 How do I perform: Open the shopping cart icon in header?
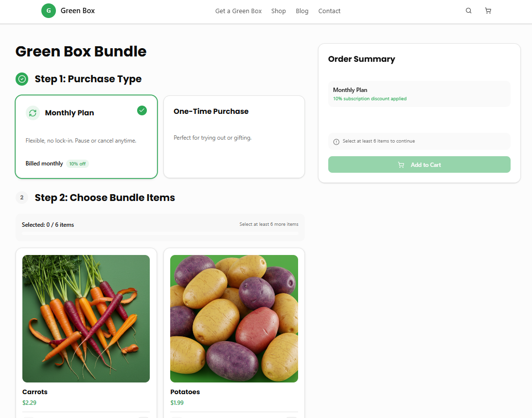(488, 11)
